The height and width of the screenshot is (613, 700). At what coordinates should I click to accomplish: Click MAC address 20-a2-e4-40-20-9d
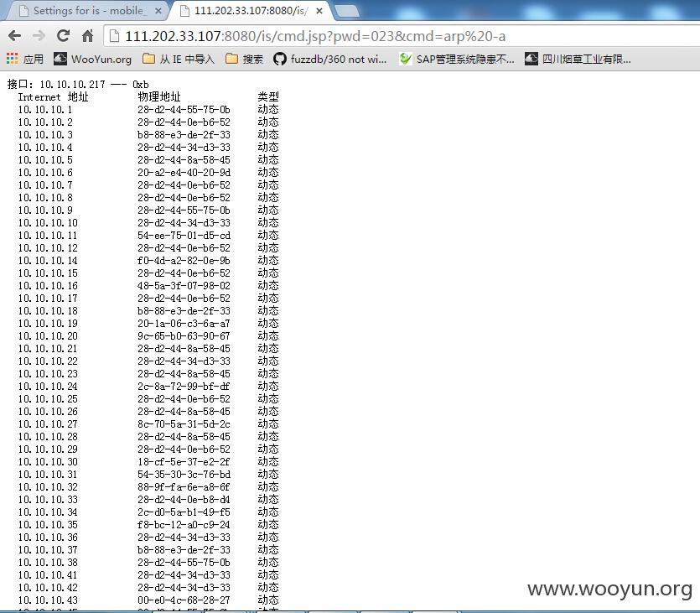184,173
